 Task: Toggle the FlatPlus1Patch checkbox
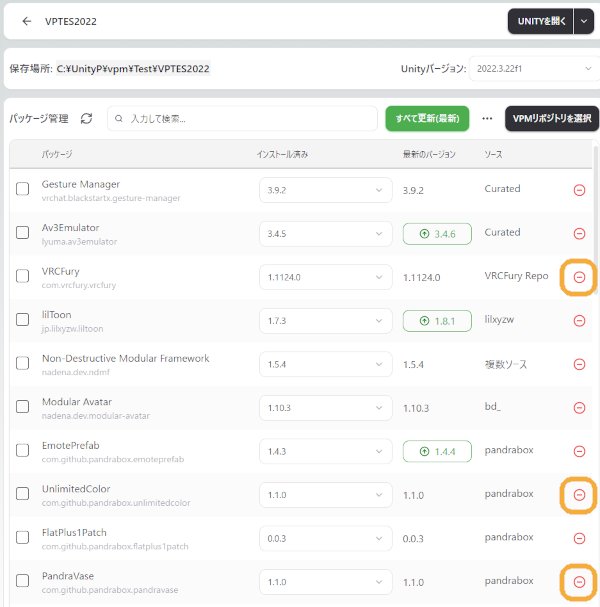(22, 538)
